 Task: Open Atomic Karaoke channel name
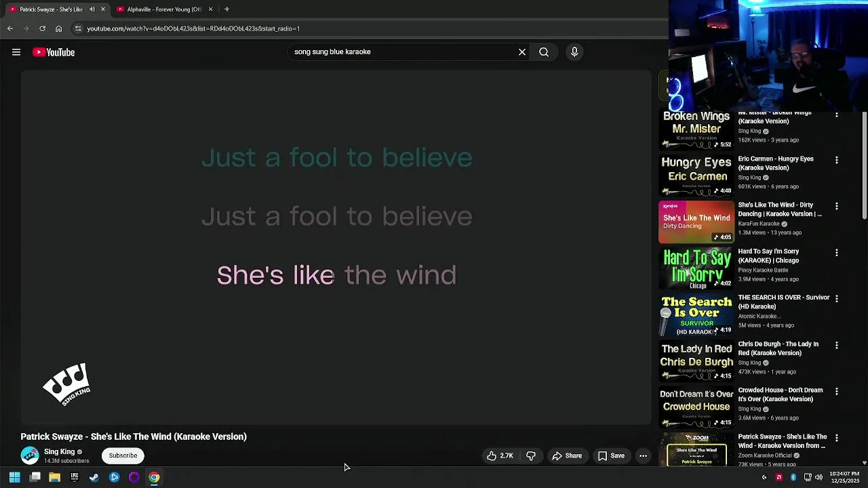pyautogui.click(x=758, y=316)
